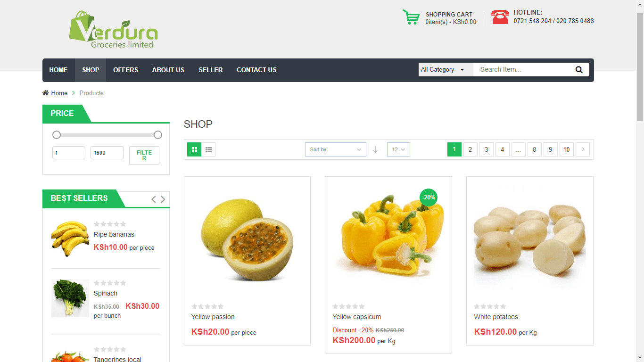Show next best sellers with right chevron
Screen dimensions: 644x362
[163, 199]
